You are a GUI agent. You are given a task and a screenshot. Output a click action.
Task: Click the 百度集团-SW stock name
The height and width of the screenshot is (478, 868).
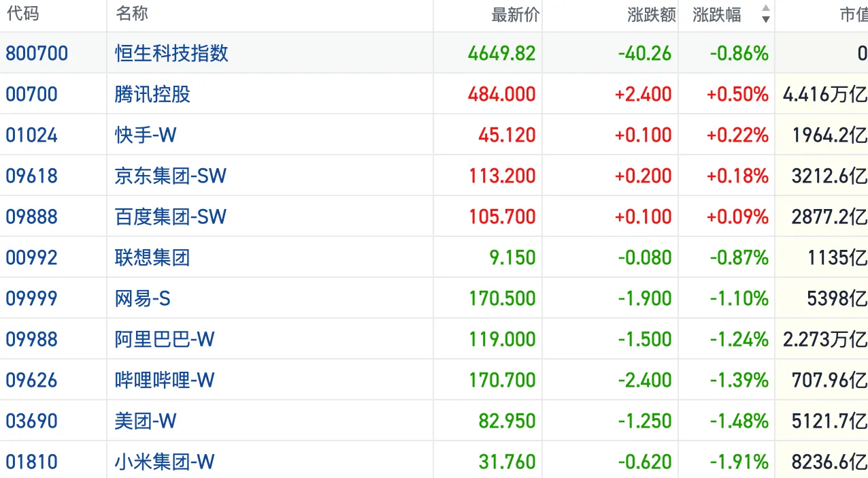click(170, 217)
